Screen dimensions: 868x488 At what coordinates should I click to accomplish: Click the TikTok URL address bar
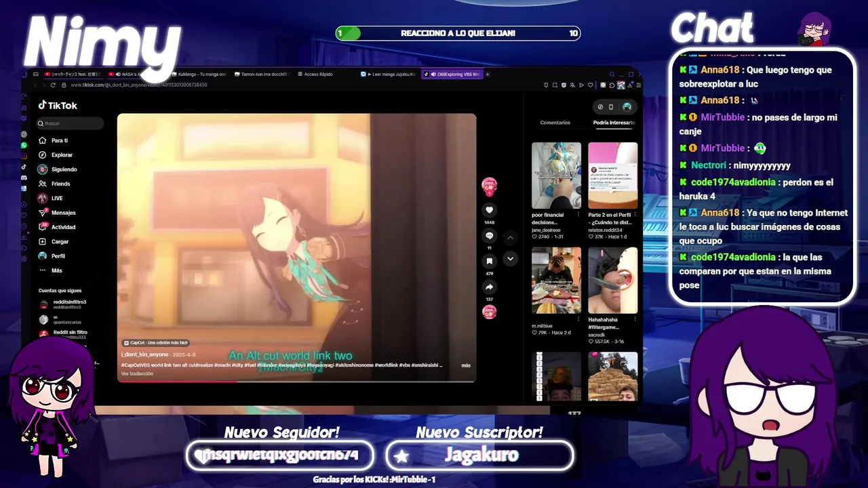139,85
